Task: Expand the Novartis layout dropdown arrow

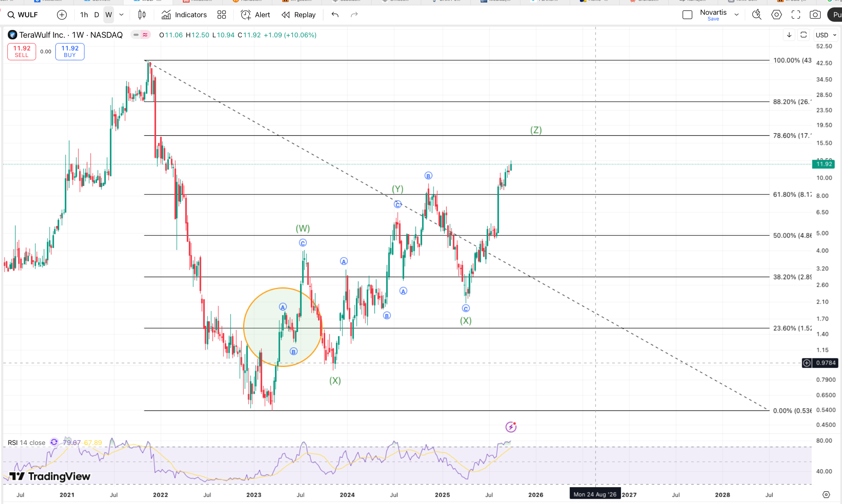Action: pos(737,15)
